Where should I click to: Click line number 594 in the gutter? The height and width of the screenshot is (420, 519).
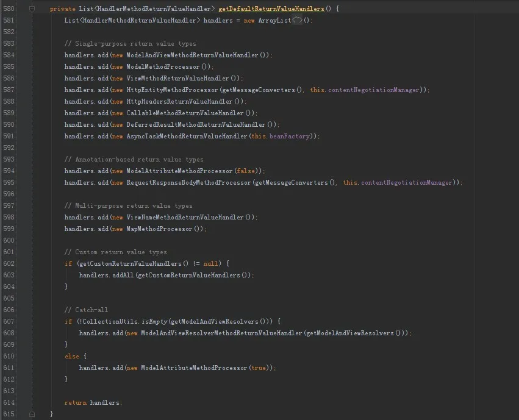pos(9,171)
